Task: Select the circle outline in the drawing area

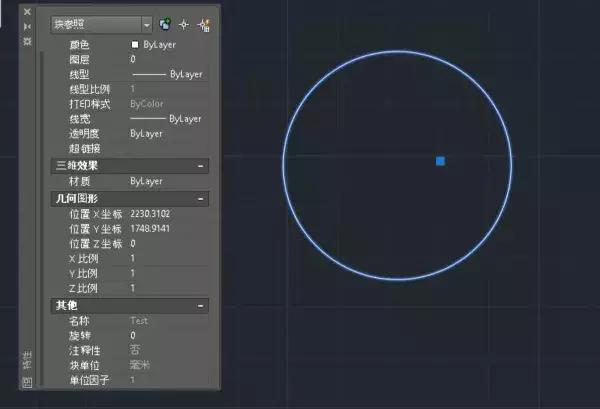Action: point(397,51)
